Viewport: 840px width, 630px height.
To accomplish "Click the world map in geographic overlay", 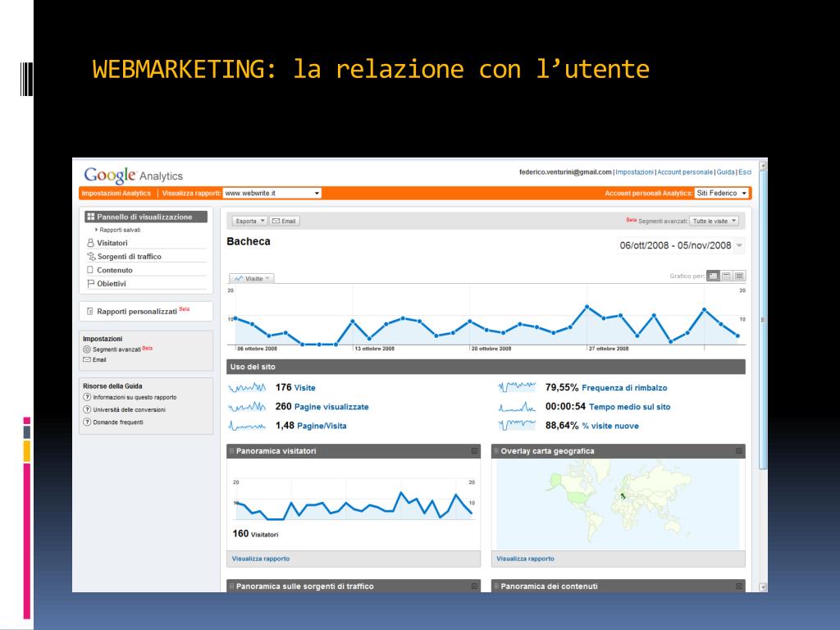I will point(618,504).
